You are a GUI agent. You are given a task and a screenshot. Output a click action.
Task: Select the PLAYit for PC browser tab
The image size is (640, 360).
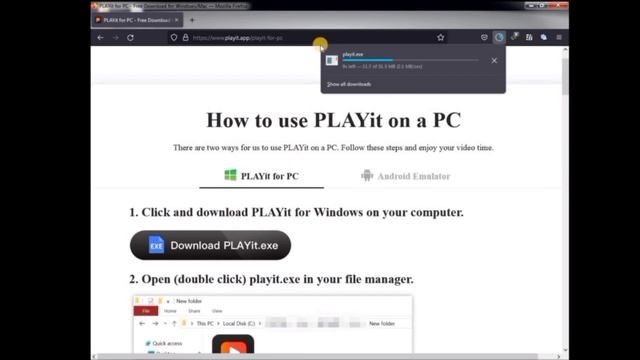tap(137, 20)
